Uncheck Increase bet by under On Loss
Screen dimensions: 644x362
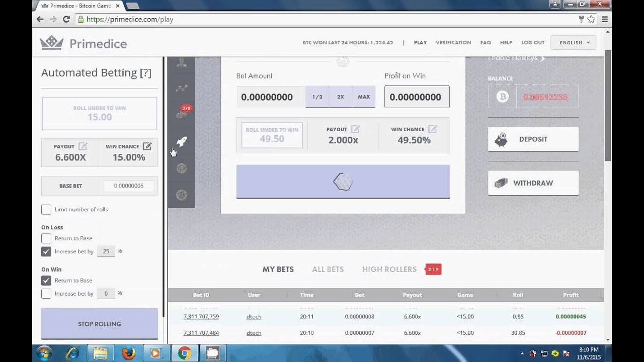(46, 251)
